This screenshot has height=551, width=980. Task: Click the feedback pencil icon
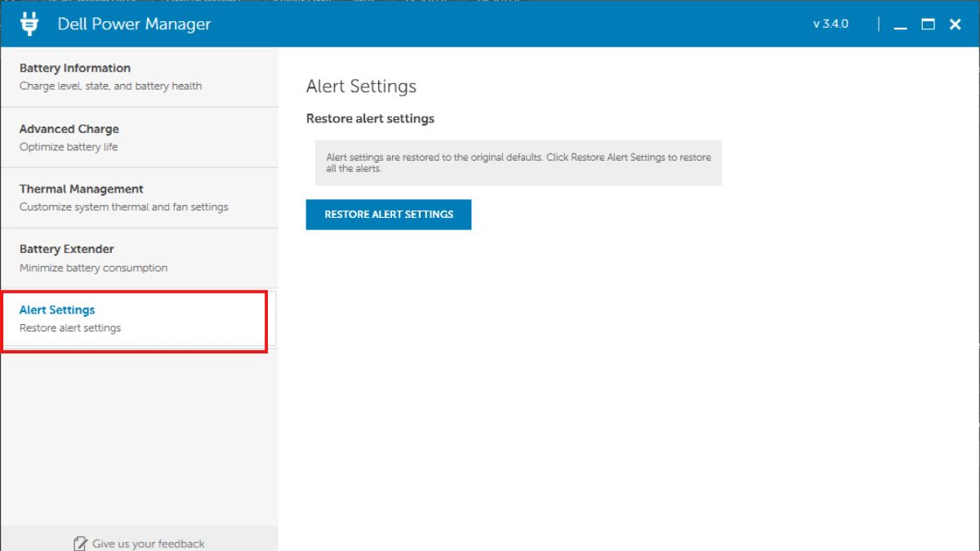click(80, 542)
